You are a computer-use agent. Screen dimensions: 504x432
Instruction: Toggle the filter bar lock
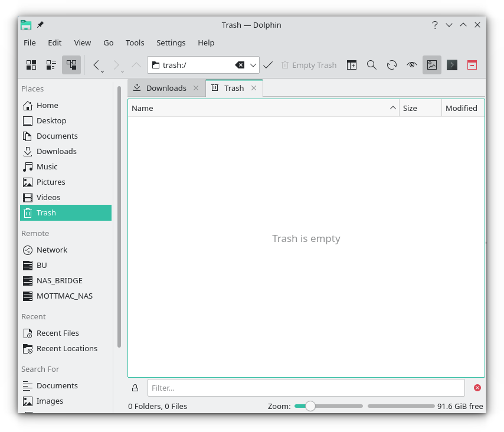pos(135,388)
